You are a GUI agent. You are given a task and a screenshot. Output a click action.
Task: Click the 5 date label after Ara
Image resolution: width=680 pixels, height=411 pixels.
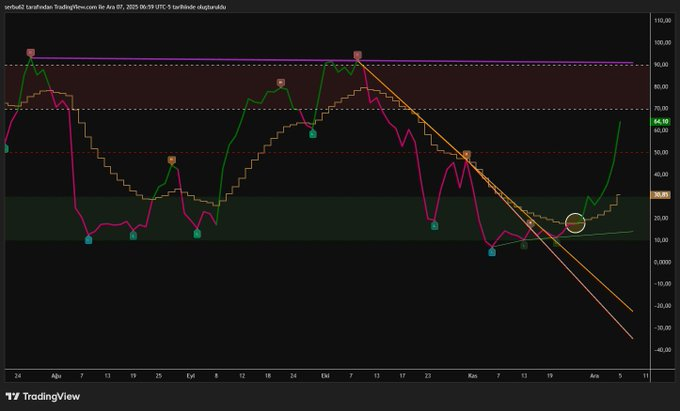620,376
